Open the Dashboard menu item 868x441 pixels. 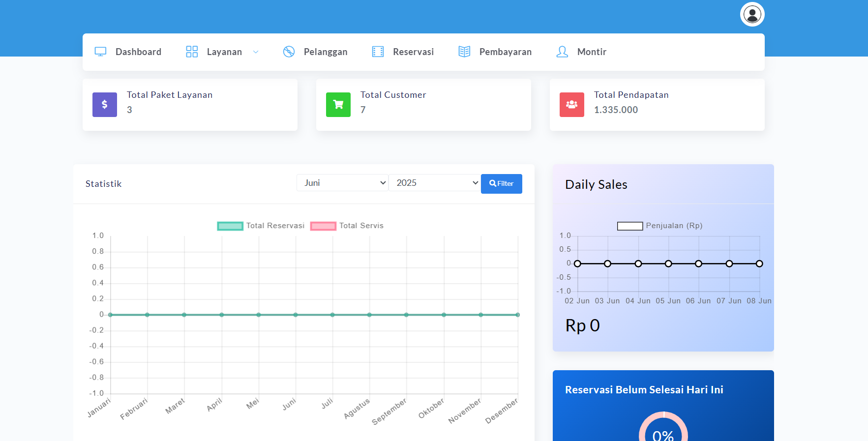(x=128, y=52)
